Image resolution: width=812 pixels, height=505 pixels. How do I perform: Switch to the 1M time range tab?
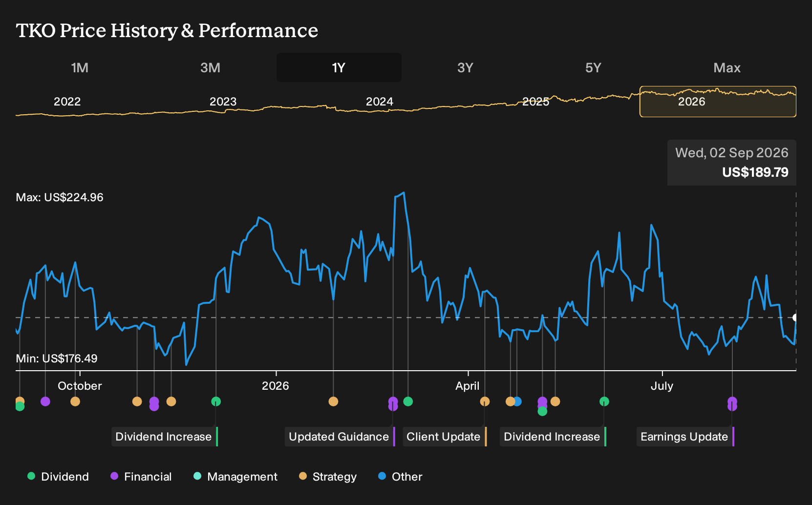(80, 67)
